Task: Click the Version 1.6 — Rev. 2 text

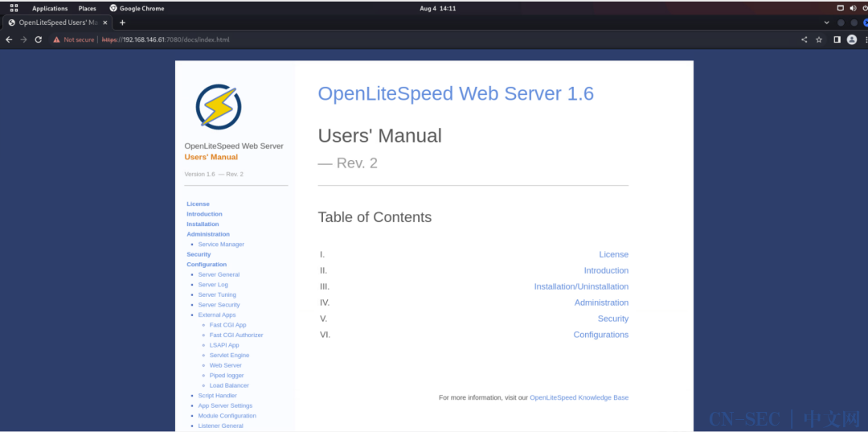Action: pyautogui.click(x=214, y=174)
